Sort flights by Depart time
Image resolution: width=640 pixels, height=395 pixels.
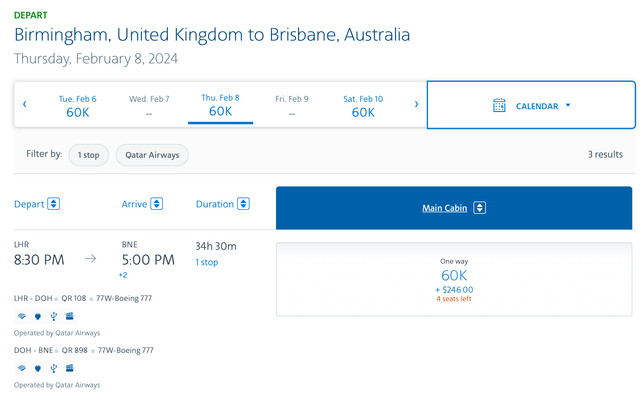[x=37, y=204]
